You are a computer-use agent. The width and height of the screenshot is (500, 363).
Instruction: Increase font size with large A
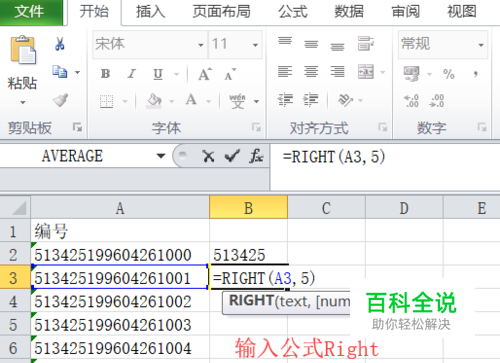coord(205,74)
